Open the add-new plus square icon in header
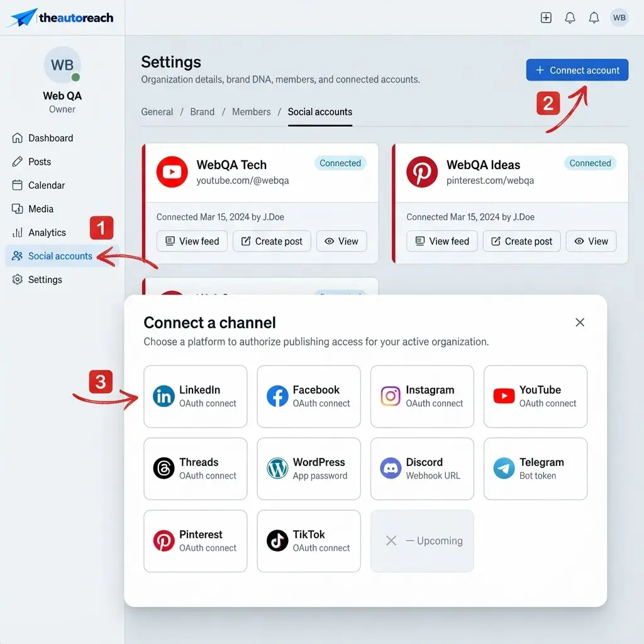The width and height of the screenshot is (644, 644). 546,18
